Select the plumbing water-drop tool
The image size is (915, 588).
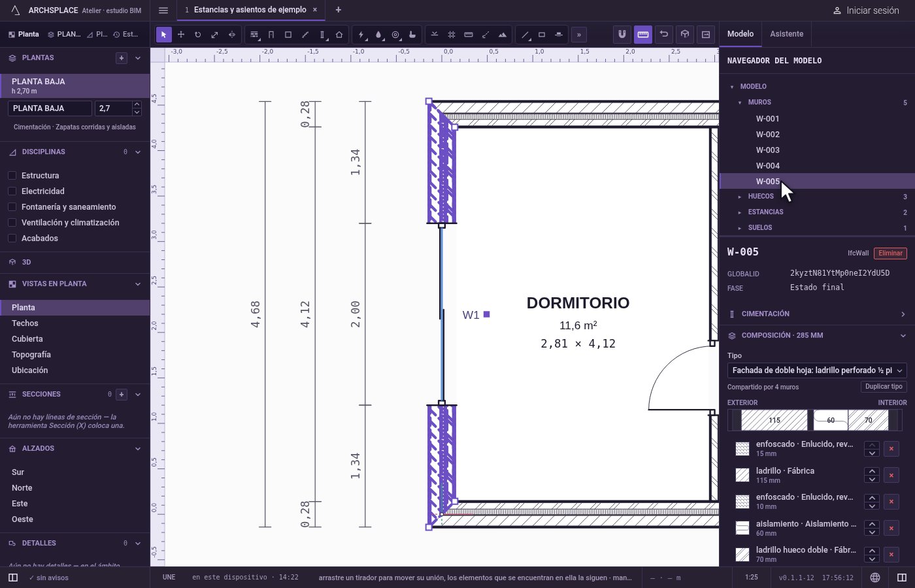tap(378, 35)
